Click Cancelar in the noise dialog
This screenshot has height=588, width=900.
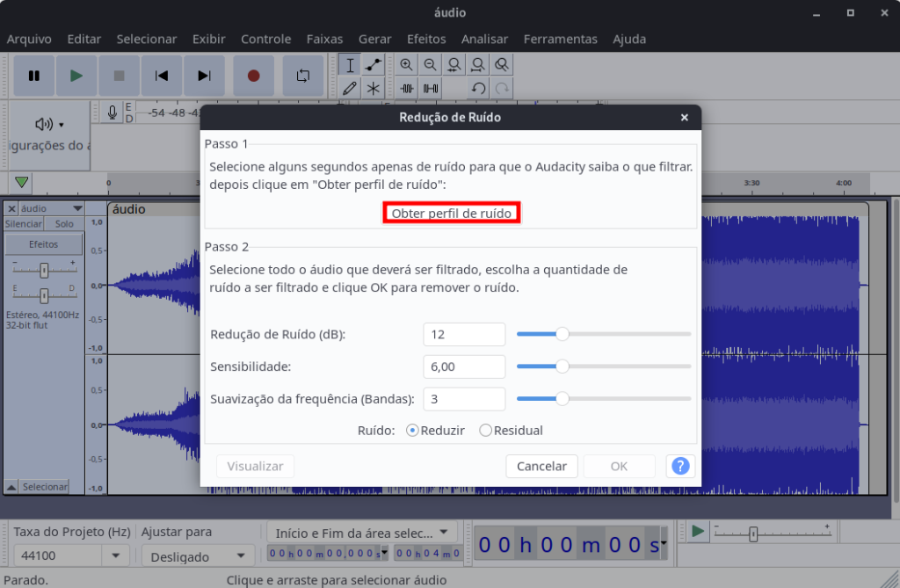[541, 466]
